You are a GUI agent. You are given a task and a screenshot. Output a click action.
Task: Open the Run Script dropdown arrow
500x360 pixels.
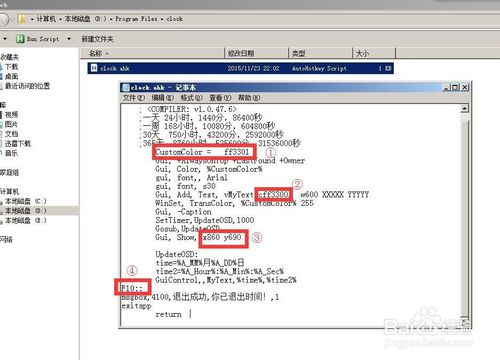(x=69, y=39)
